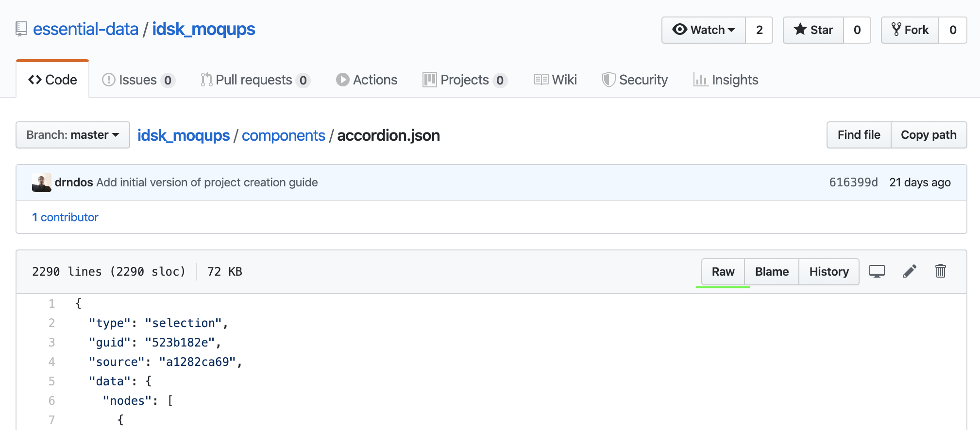980x430 pixels.
Task: Click the '21 days ago' timestamp
Action: click(x=920, y=182)
